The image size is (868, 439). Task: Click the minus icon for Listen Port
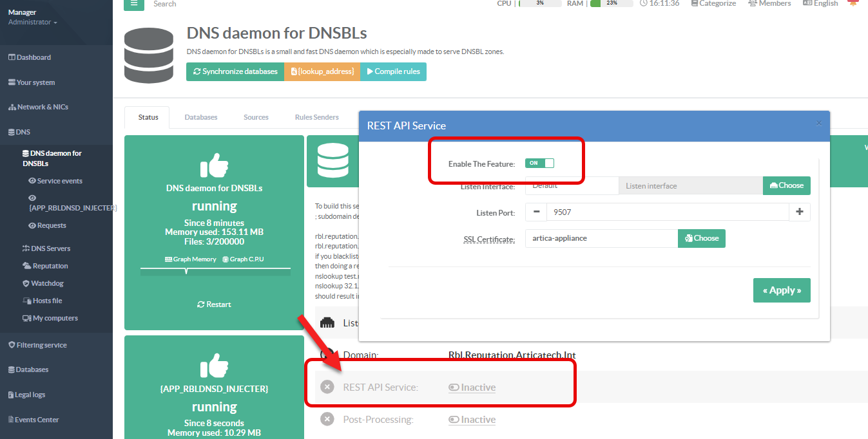[x=536, y=212]
